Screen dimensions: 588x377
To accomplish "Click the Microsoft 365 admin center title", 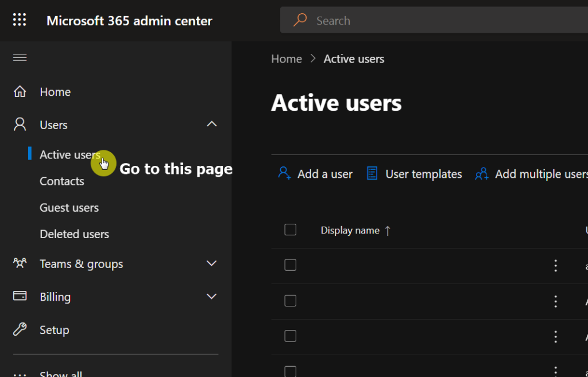I will pyautogui.click(x=129, y=21).
